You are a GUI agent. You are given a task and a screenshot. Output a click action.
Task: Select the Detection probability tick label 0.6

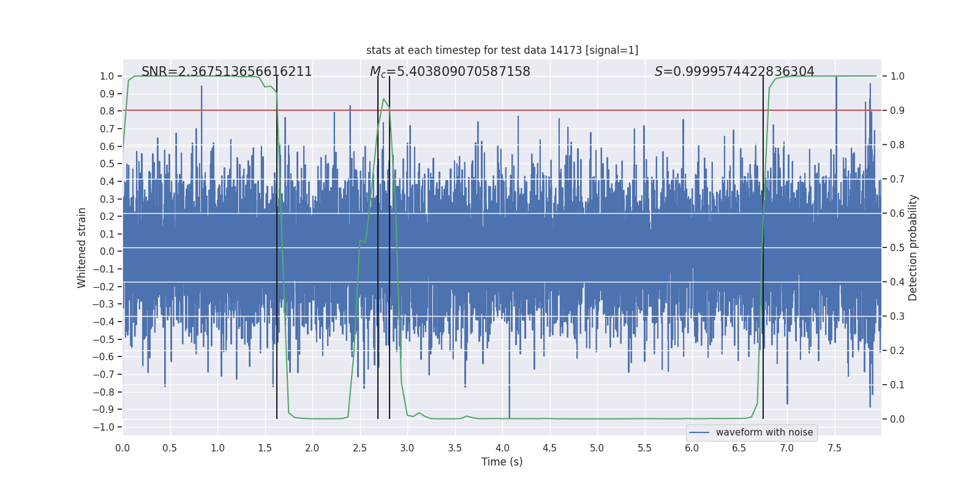pos(897,214)
